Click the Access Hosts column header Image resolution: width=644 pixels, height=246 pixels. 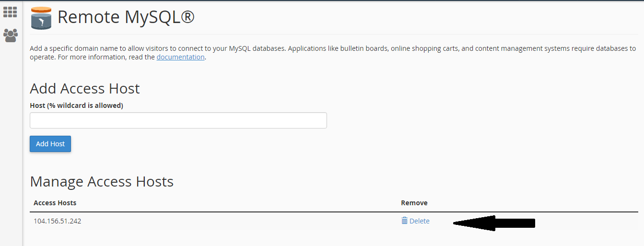(55, 203)
